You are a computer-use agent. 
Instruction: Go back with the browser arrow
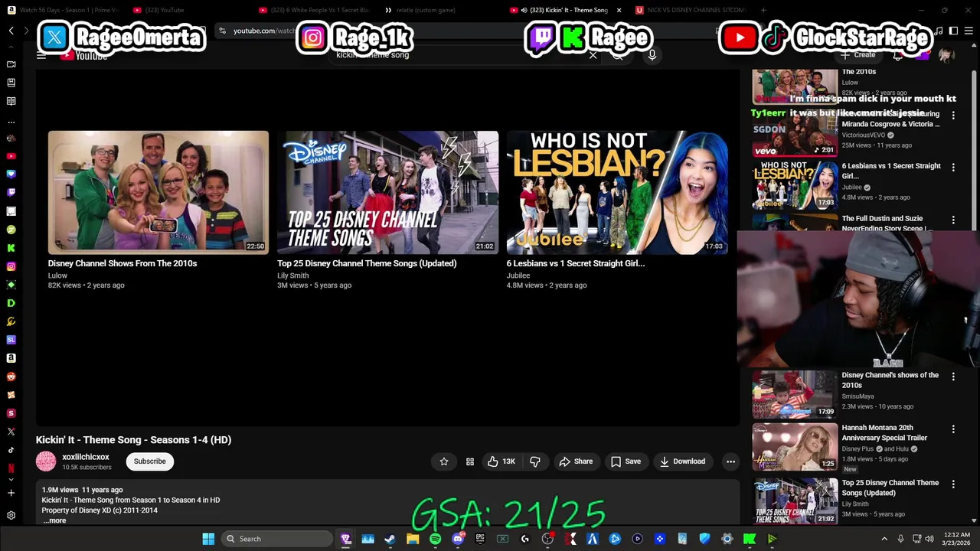(x=11, y=31)
